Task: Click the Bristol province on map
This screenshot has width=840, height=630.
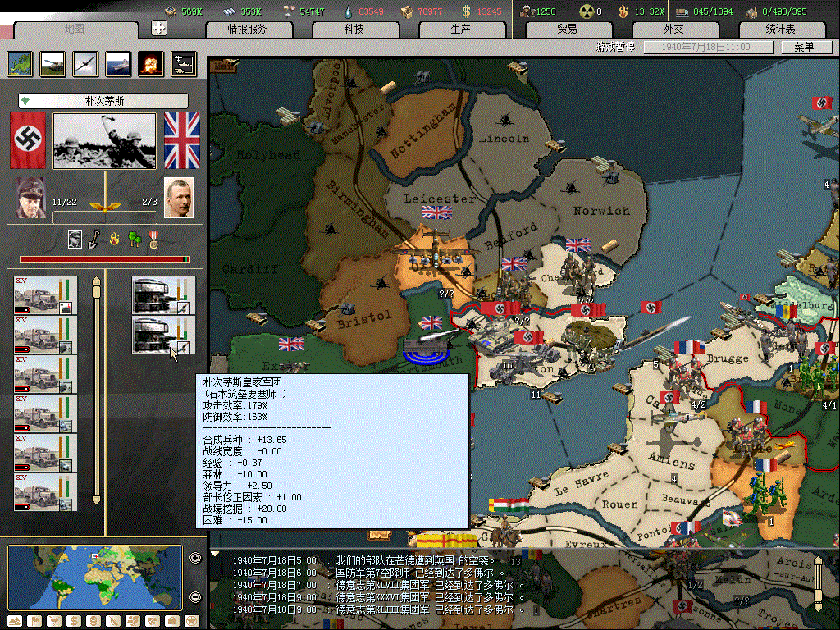Action: point(364,319)
